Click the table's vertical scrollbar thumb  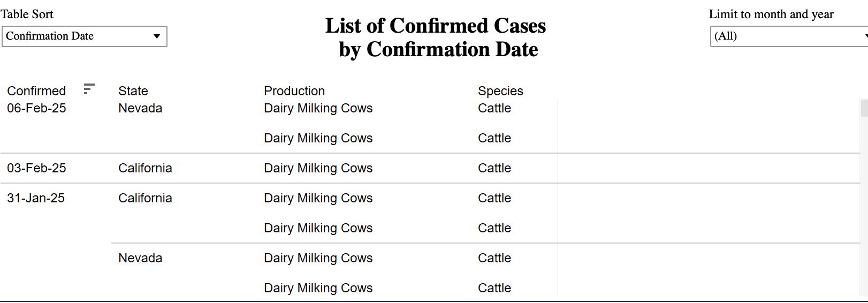(864, 108)
